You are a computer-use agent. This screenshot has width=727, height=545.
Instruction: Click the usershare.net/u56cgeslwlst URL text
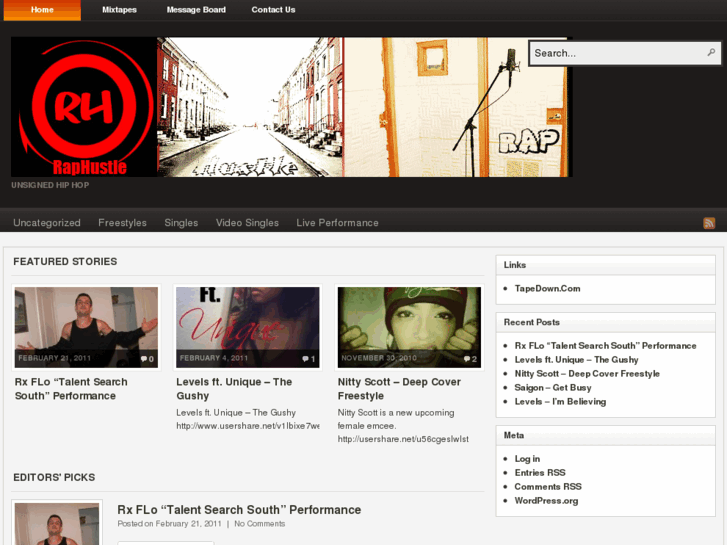pyautogui.click(x=403, y=439)
